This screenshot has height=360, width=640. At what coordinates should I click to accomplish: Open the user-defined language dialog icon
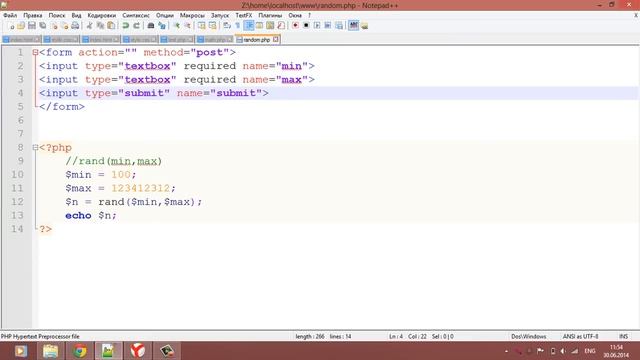[x=259, y=26]
